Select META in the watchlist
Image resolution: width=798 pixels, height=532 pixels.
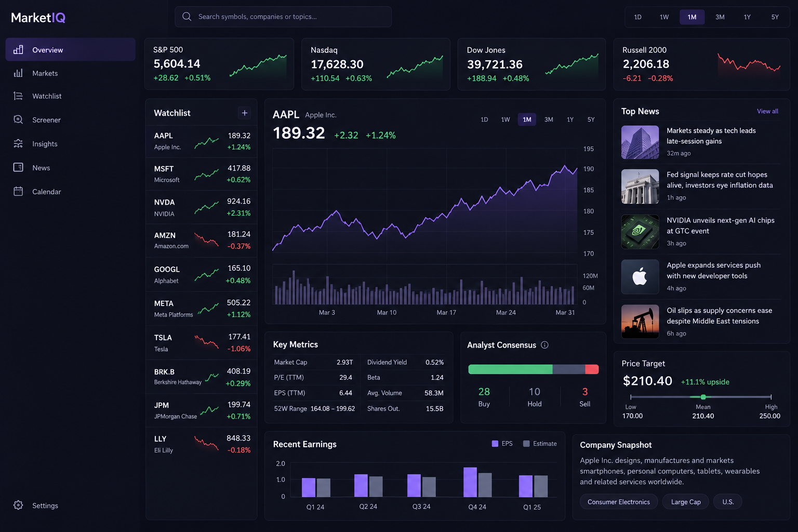point(202,309)
